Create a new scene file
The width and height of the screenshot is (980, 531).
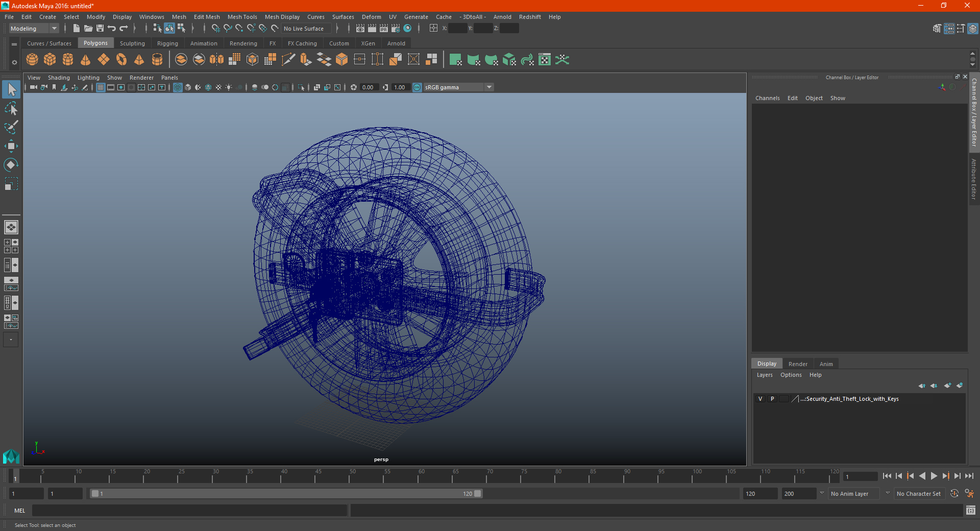[76, 29]
